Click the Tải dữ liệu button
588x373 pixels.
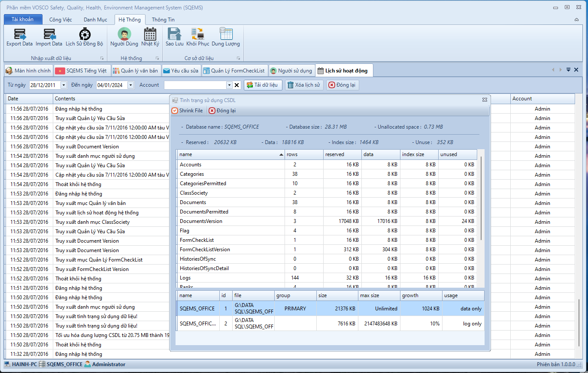click(x=263, y=85)
